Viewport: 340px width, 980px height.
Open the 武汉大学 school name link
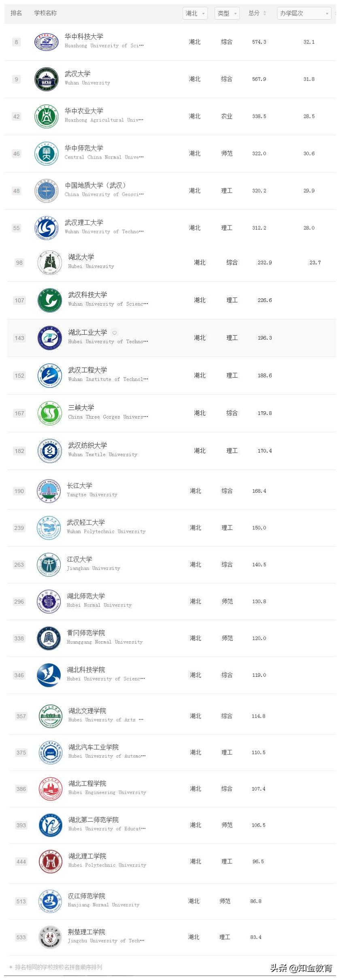78,74
